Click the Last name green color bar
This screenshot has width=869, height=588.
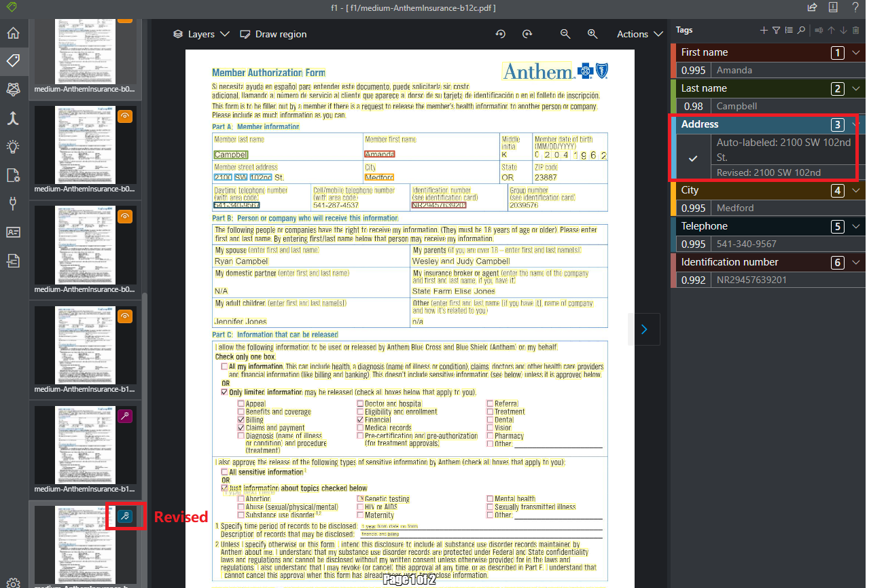point(673,96)
